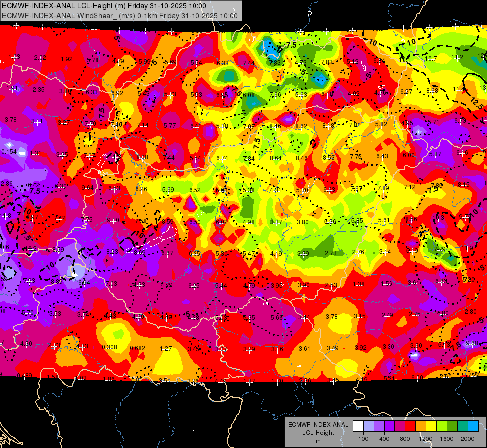Image resolution: width=487 pixels, height=448 pixels.
Task: Click the wind shear value '6.92'
Action: pos(117,93)
